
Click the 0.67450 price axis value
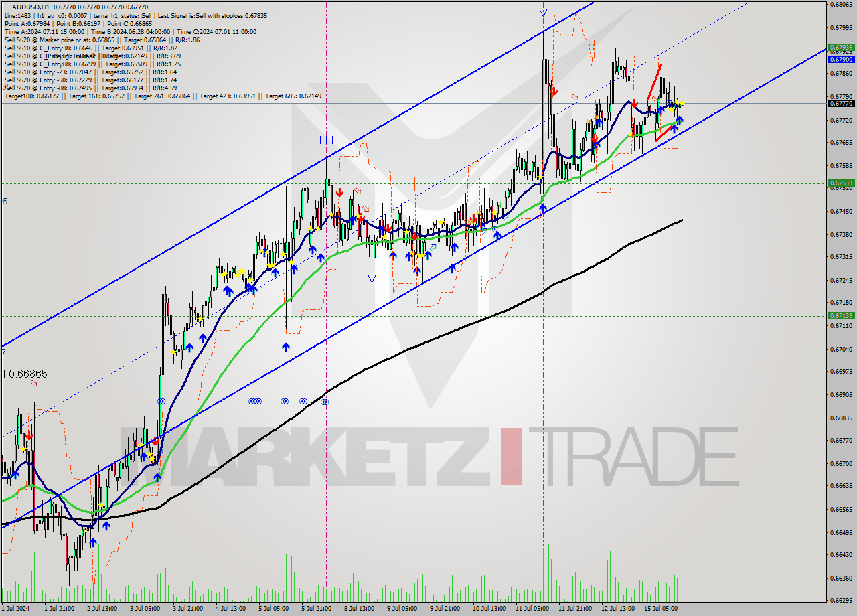coord(841,212)
